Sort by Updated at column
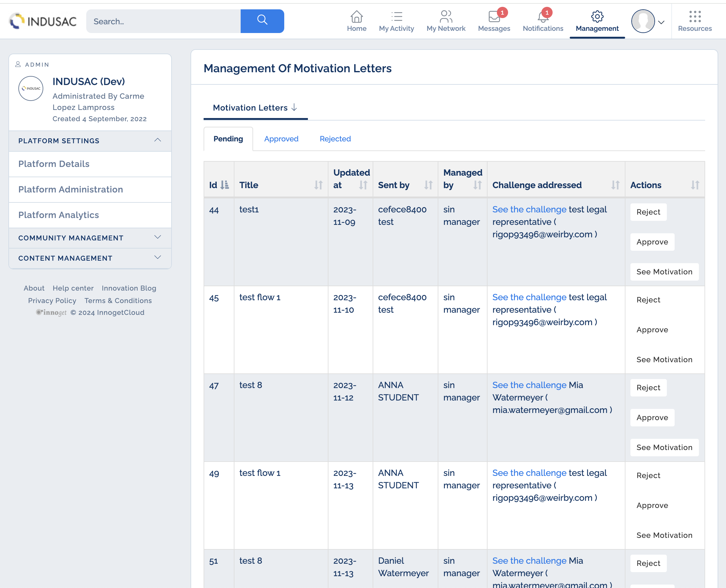726x588 pixels. coord(363,185)
